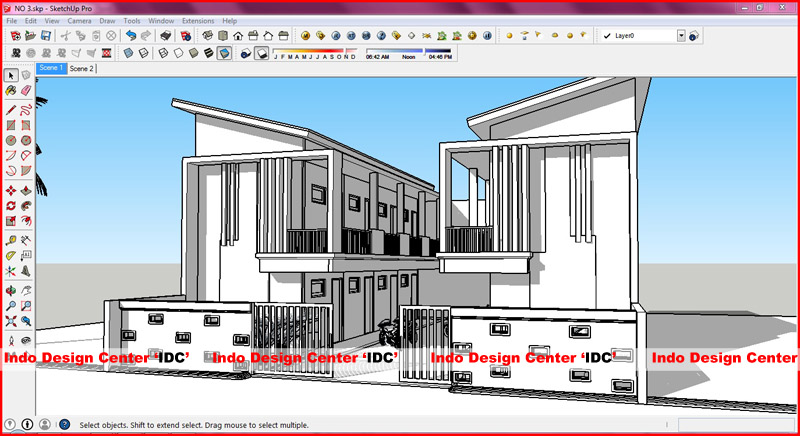Pick the Axes tool

tap(11, 271)
